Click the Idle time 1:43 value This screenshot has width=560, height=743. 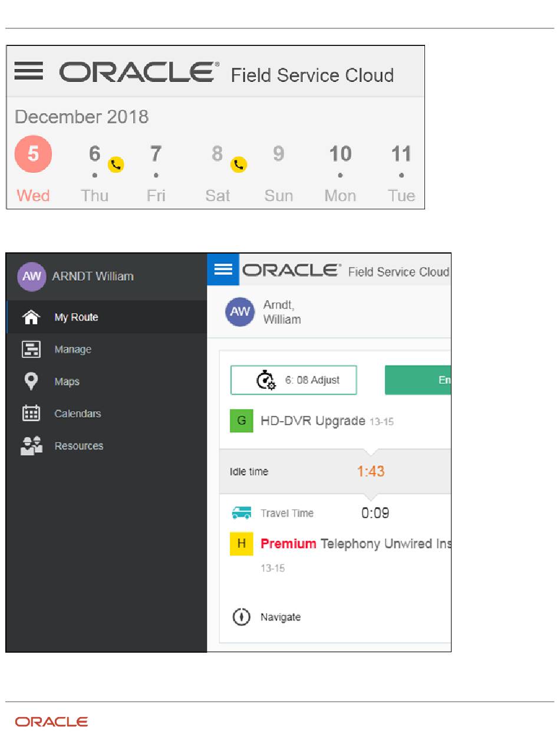[371, 472]
